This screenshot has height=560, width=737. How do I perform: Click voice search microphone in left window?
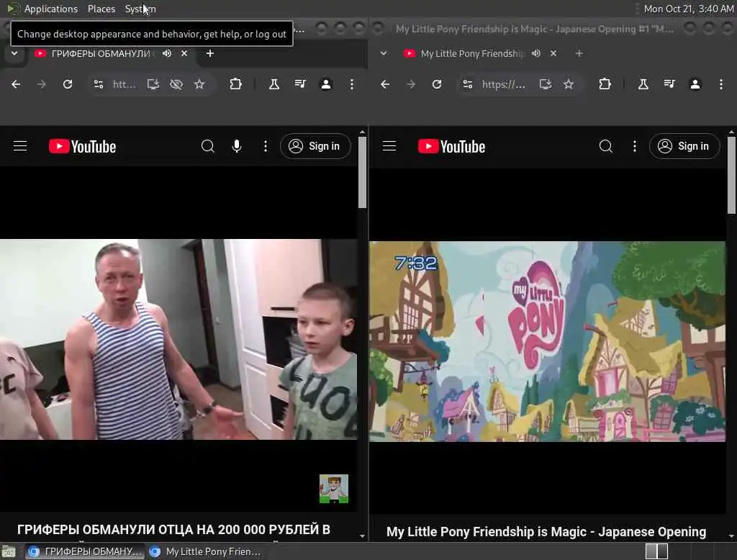(237, 146)
